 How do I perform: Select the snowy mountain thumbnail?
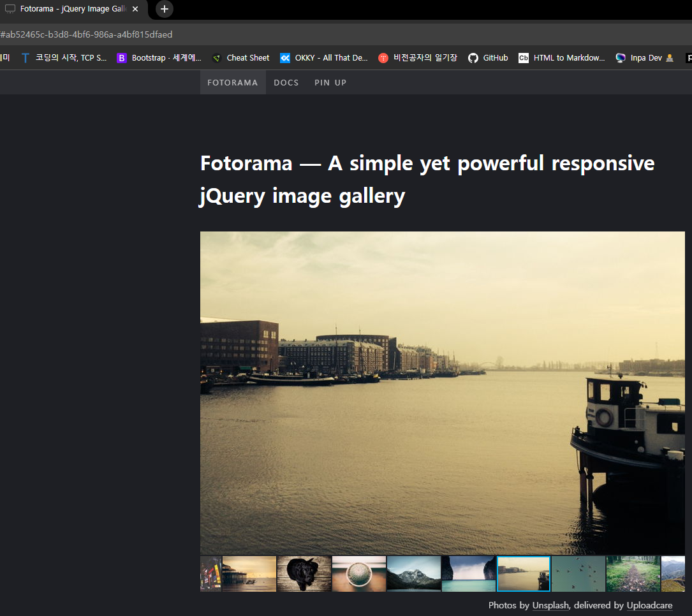click(414, 574)
